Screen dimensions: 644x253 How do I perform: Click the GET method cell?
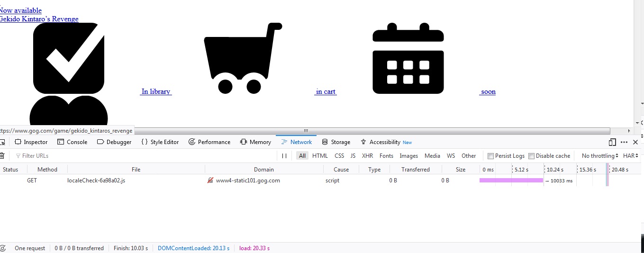(x=32, y=181)
